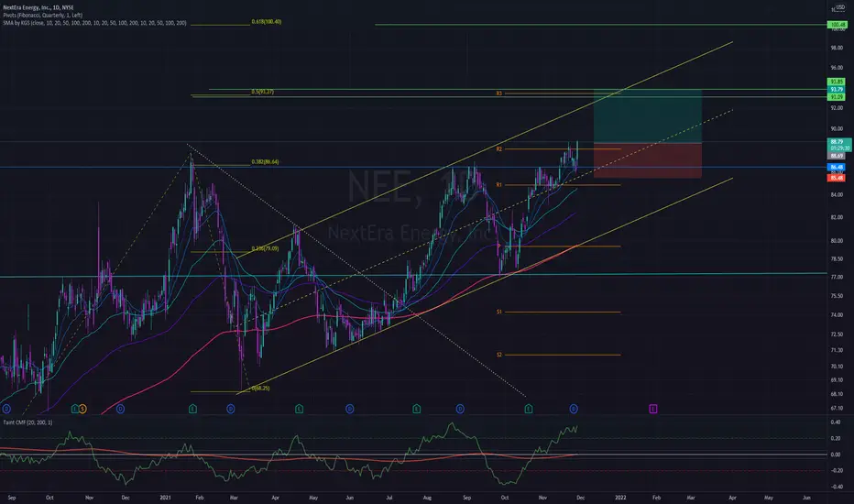Screen dimensions: 854x504
Task: Click the blue 86.48 price label
Action: (x=837, y=167)
